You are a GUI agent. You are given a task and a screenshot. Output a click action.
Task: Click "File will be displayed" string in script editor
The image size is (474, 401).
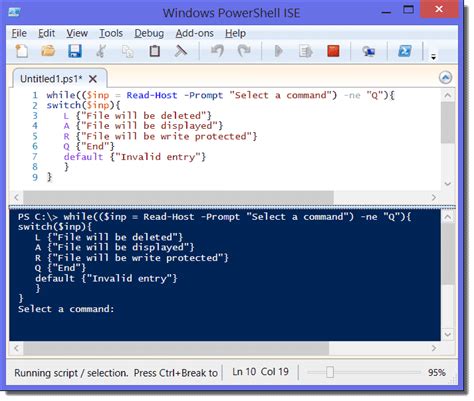coord(149,126)
